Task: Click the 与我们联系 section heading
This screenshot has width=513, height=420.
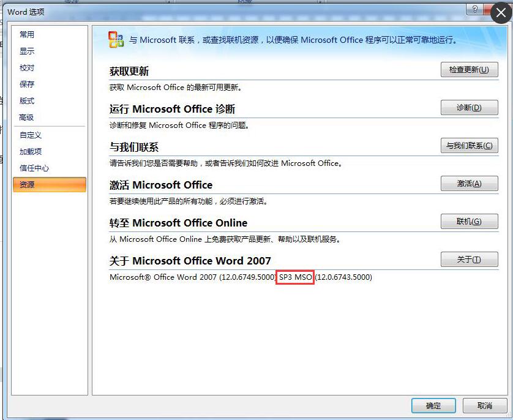Action: pos(134,147)
